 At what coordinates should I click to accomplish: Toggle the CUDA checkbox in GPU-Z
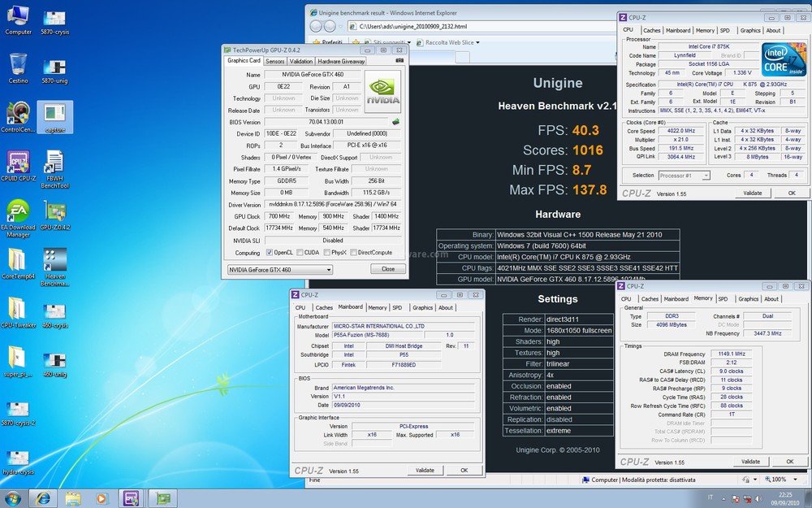(x=300, y=253)
